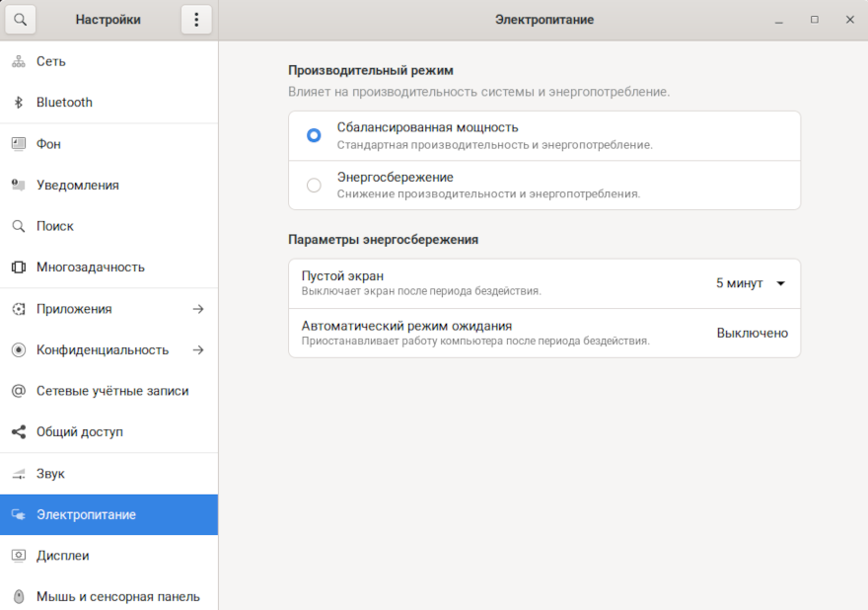Open Пустой экран 5 минут dropdown
This screenshot has height=610, width=868.
(x=751, y=283)
